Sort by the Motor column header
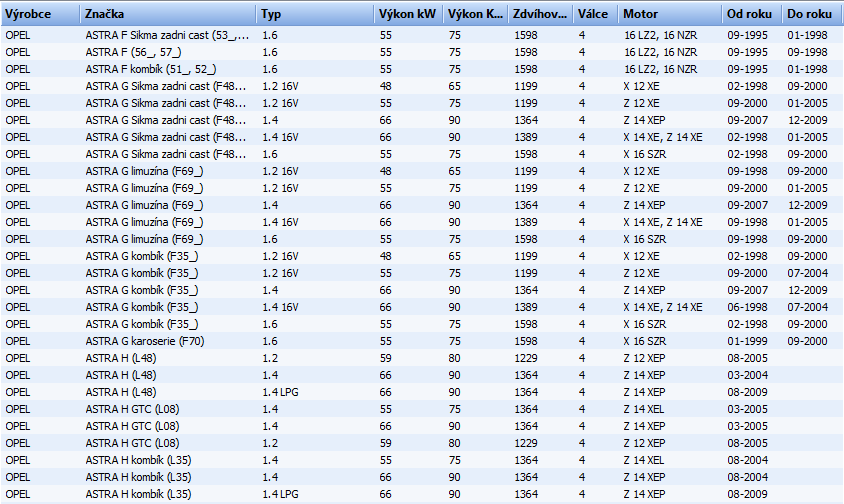844x504 pixels. (670, 14)
